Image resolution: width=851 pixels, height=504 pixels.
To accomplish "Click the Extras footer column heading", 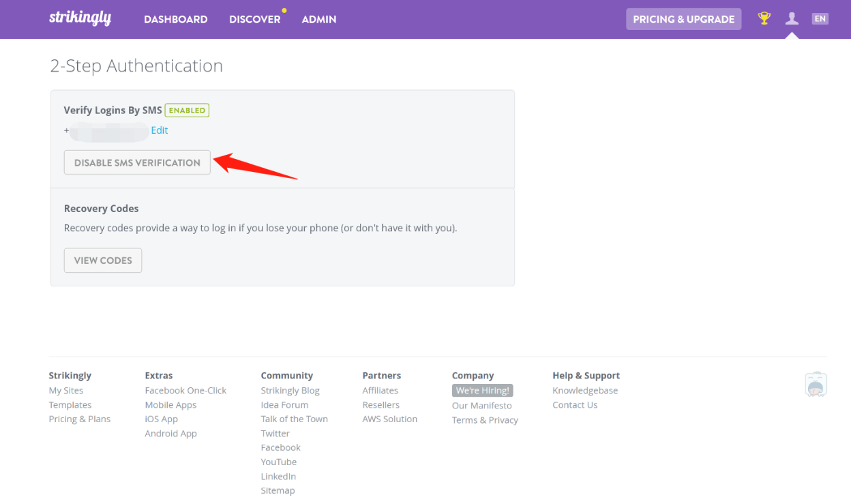I will pyautogui.click(x=159, y=376).
